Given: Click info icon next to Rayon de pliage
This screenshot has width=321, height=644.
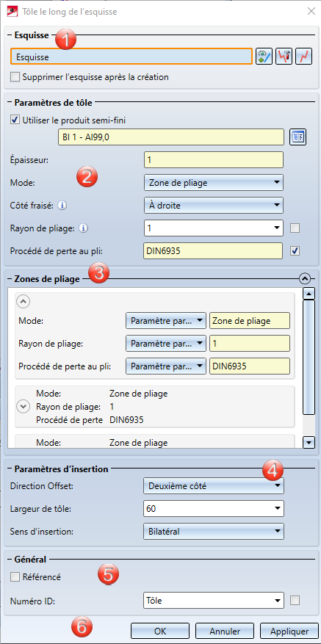Looking at the screenshot, I should (84, 228).
